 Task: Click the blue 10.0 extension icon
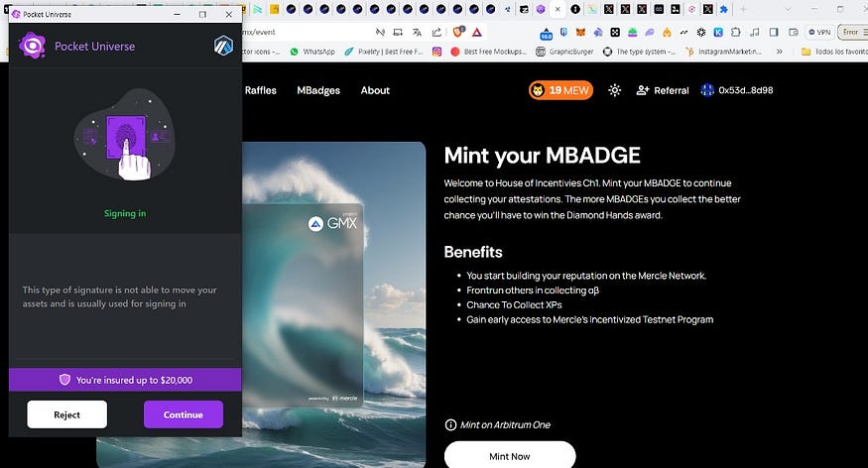click(547, 33)
